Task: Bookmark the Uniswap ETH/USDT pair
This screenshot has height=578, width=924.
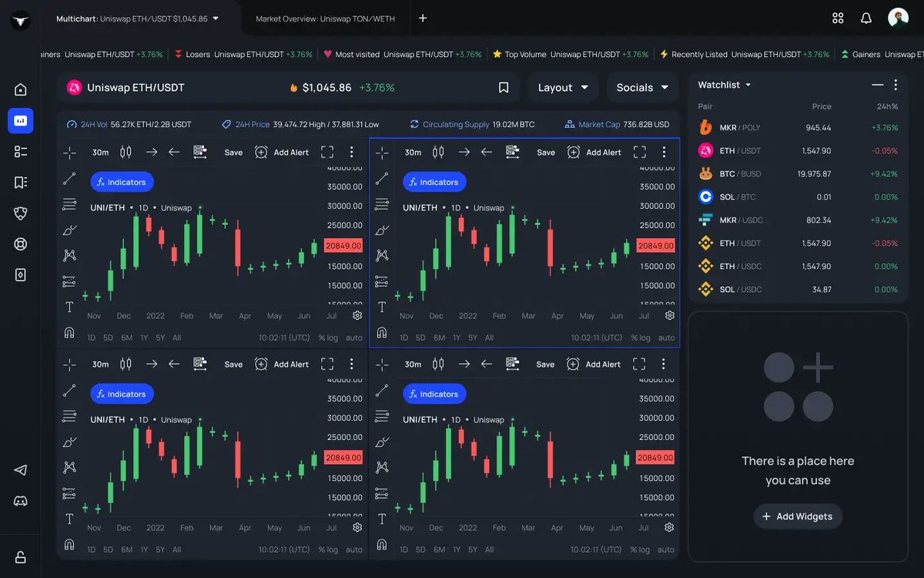Action: tap(504, 88)
